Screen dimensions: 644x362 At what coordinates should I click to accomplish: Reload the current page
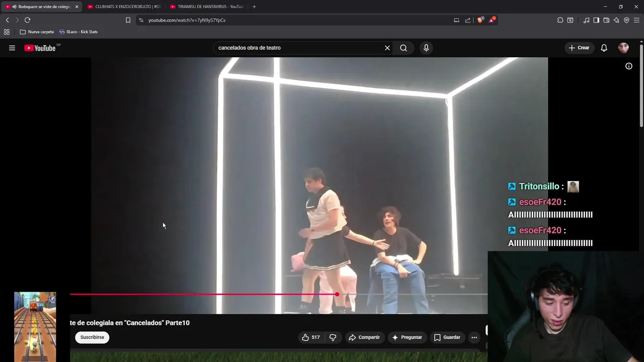click(x=28, y=20)
